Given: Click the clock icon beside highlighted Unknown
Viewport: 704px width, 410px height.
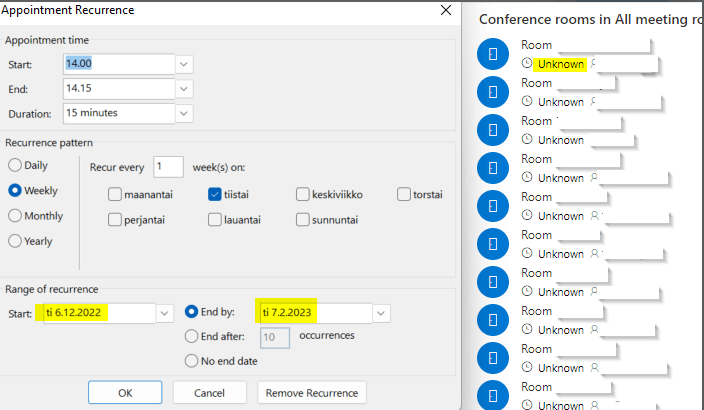Looking at the screenshot, I should tap(527, 63).
